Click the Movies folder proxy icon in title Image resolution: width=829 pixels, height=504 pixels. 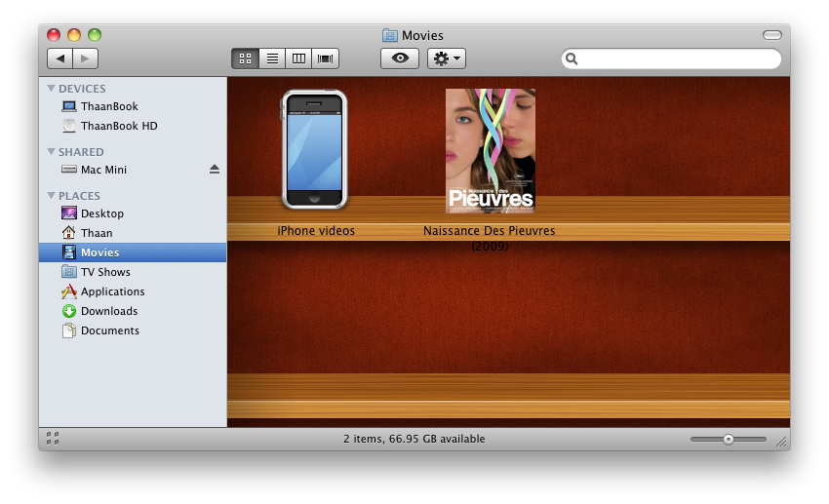[390, 35]
